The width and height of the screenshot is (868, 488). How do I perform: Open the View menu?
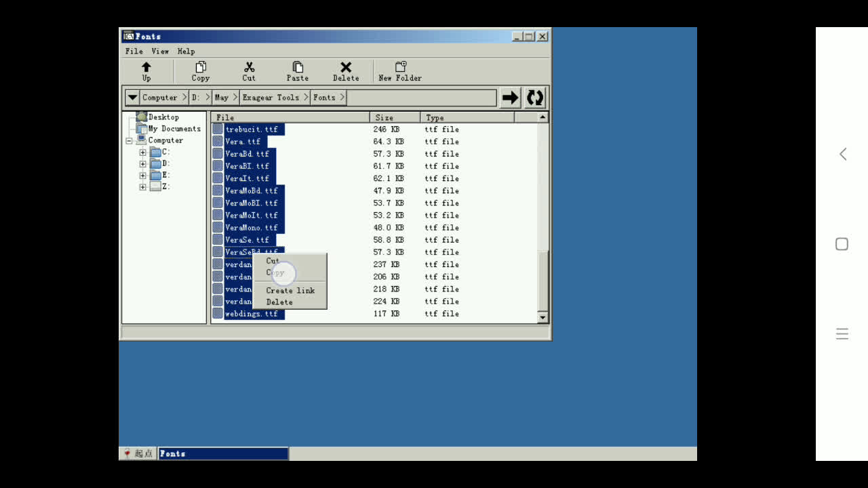point(160,51)
